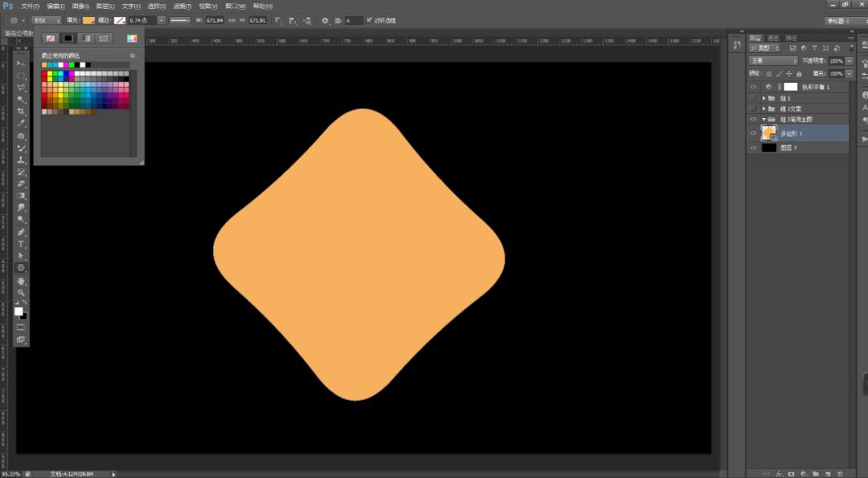Choose the Lasso tool
The image size is (868, 478).
coord(22,88)
